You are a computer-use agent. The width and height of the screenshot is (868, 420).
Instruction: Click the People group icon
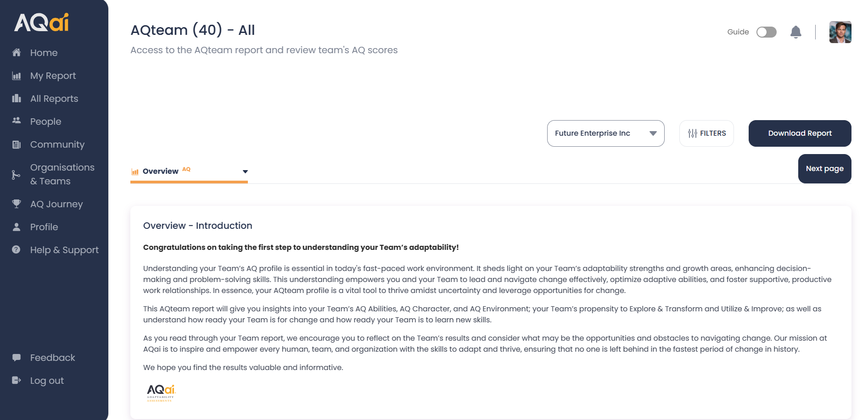click(17, 121)
